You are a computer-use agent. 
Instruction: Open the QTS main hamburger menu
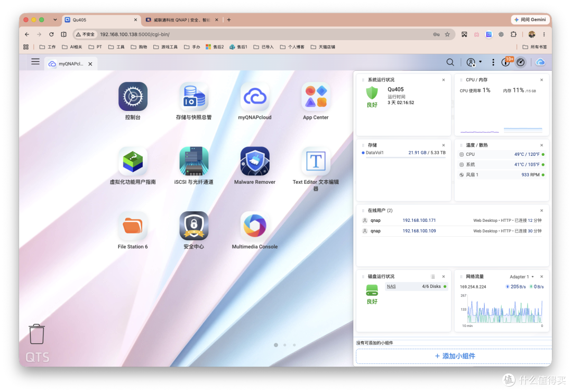(x=35, y=62)
